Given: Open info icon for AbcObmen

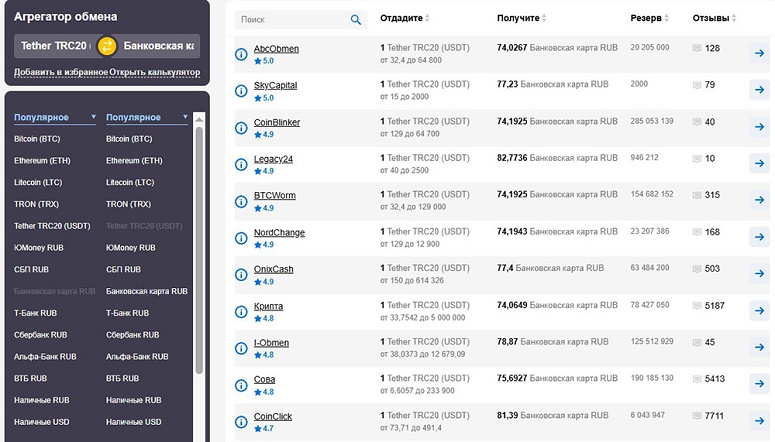Looking at the screenshot, I should (241, 54).
